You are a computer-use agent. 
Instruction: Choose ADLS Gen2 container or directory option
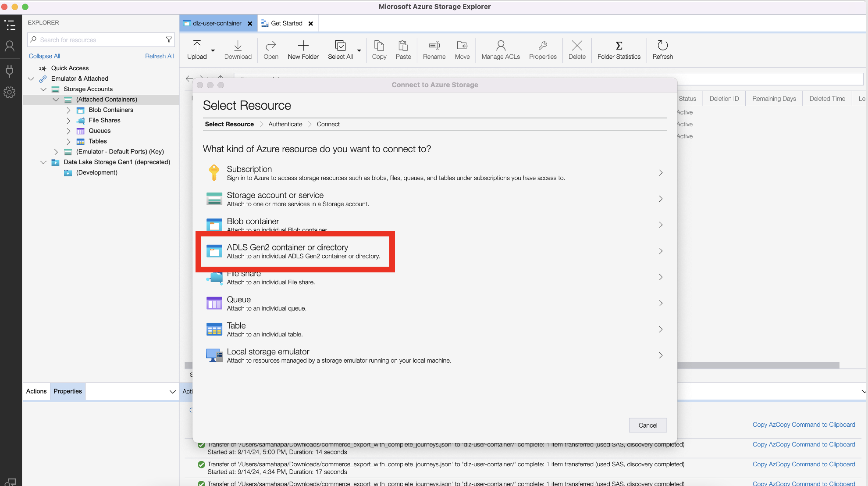[x=302, y=251]
